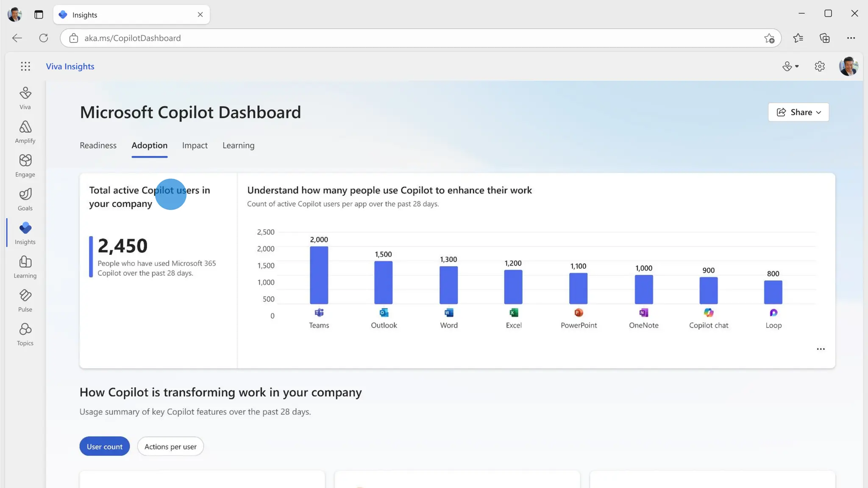Open the settings gear in Viva header
The width and height of the screenshot is (868, 488).
[820, 67]
